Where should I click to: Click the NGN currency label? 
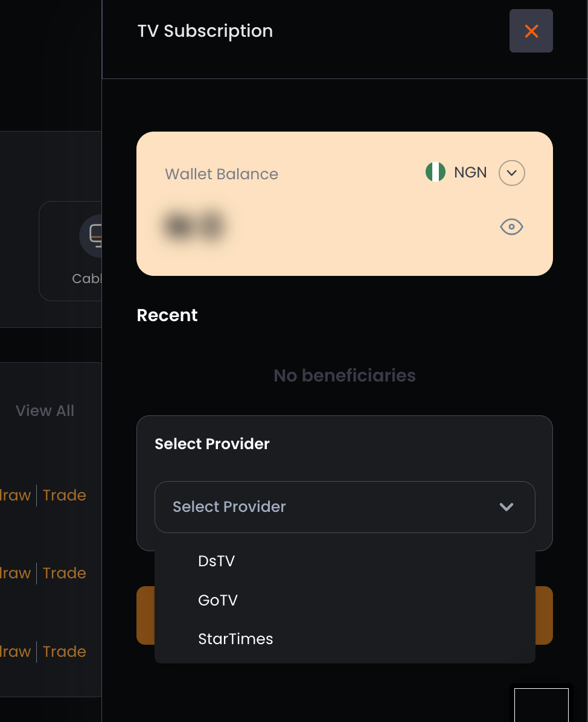[470, 172]
